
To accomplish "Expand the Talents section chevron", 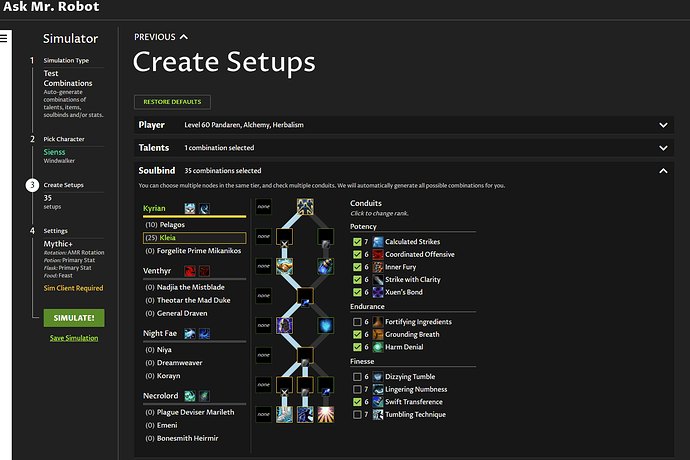I will [663, 148].
